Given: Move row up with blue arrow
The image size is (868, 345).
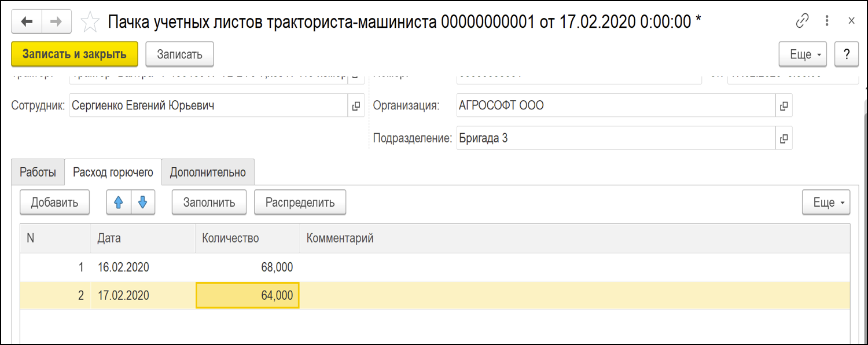Looking at the screenshot, I should click(119, 203).
